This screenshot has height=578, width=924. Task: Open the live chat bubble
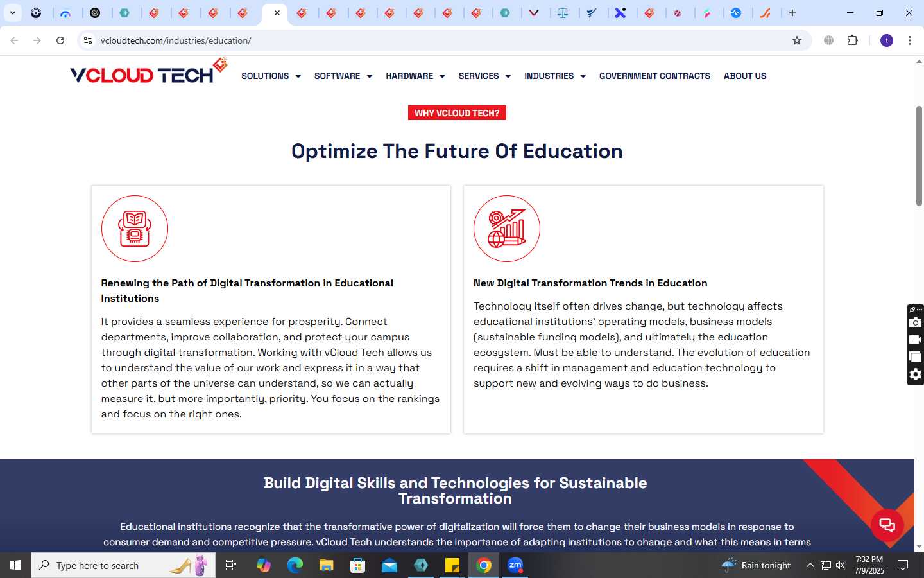tap(887, 525)
